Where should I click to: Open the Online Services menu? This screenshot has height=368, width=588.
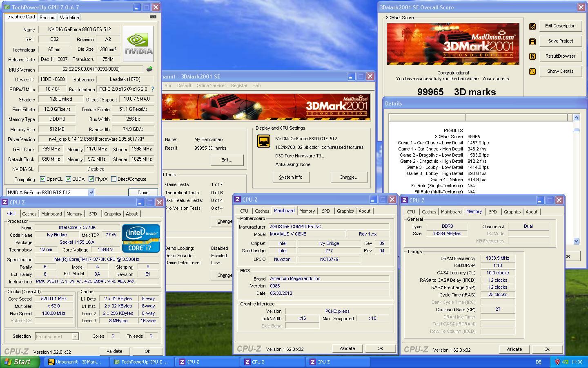tap(211, 85)
